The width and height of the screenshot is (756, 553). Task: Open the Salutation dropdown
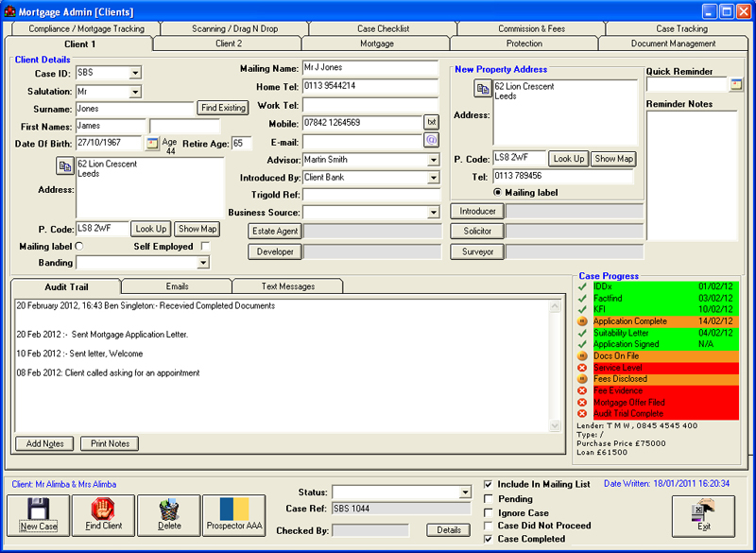135,92
